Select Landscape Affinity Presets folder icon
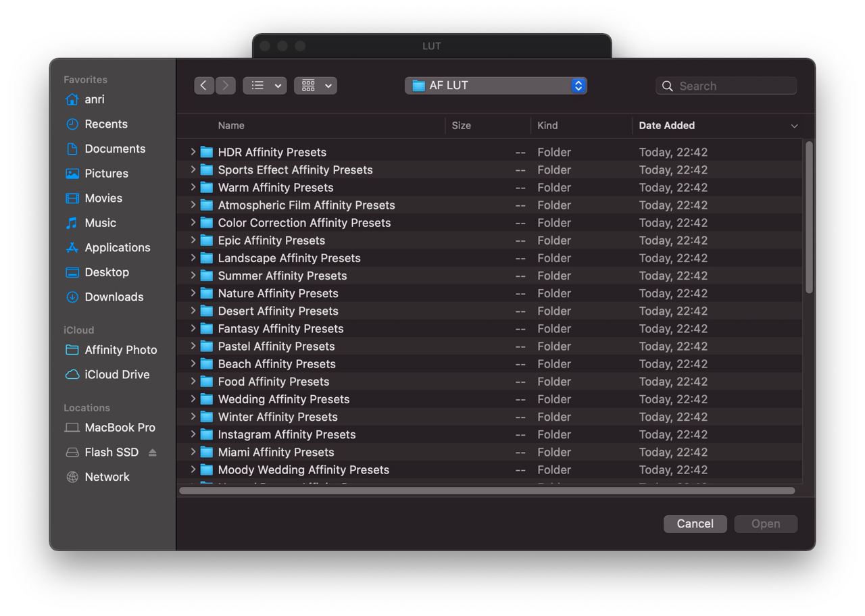The height and width of the screenshot is (616, 865). pos(207,258)
